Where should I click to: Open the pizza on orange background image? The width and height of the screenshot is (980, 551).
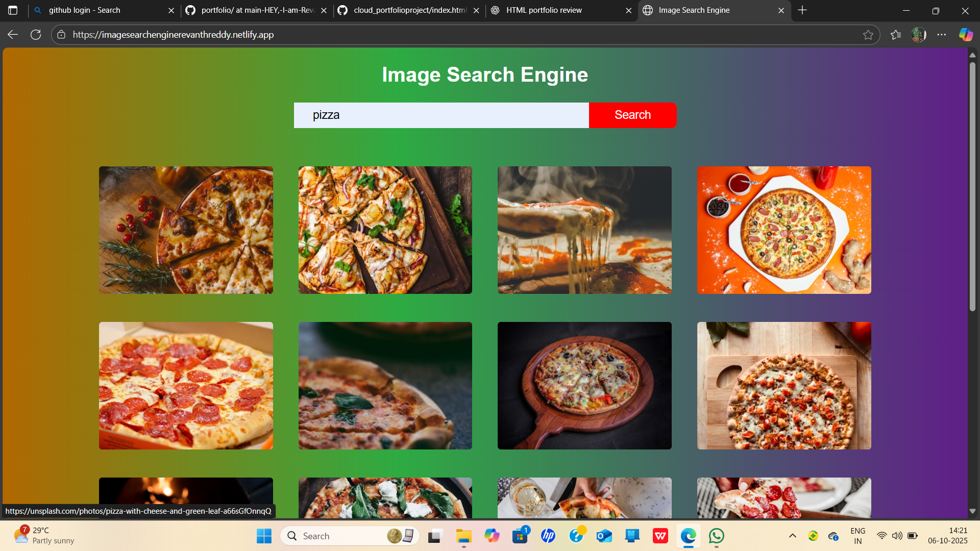point(784,230)
